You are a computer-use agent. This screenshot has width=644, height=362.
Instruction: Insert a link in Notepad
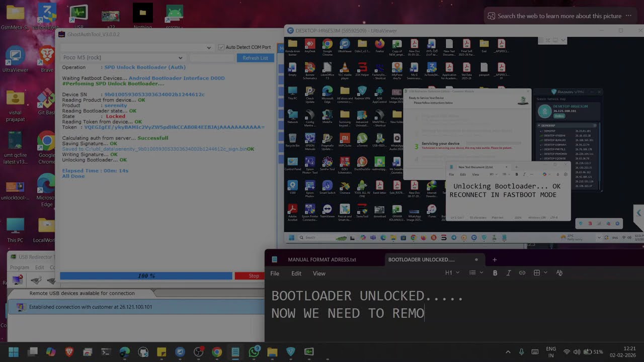[x=522, y=273]
